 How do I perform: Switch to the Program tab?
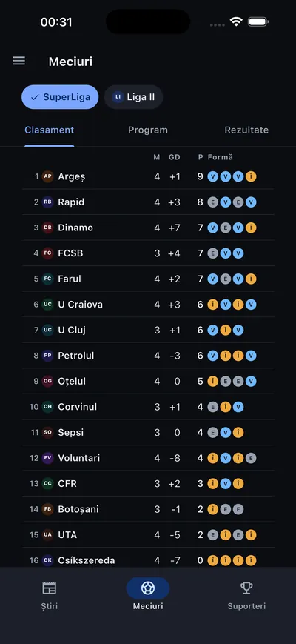point(148,130)
